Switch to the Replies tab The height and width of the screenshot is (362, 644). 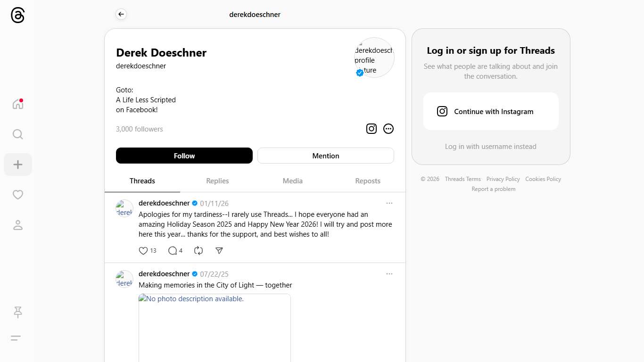point(217,181)
